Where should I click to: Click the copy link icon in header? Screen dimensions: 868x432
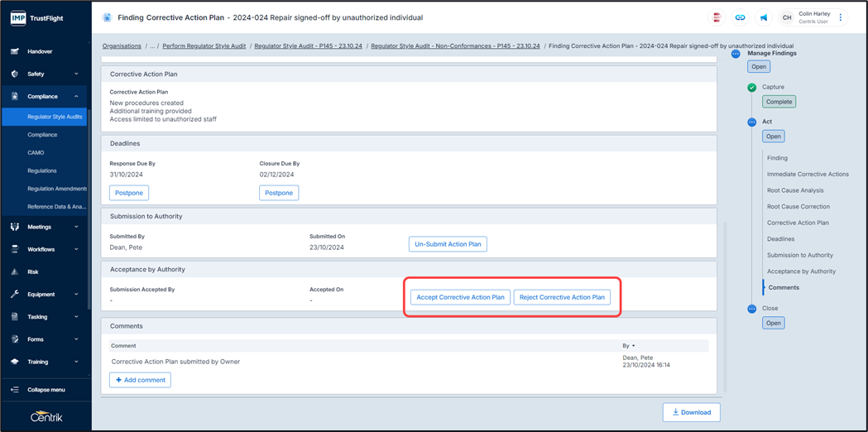pyautogui.click(x=740, y=17)
